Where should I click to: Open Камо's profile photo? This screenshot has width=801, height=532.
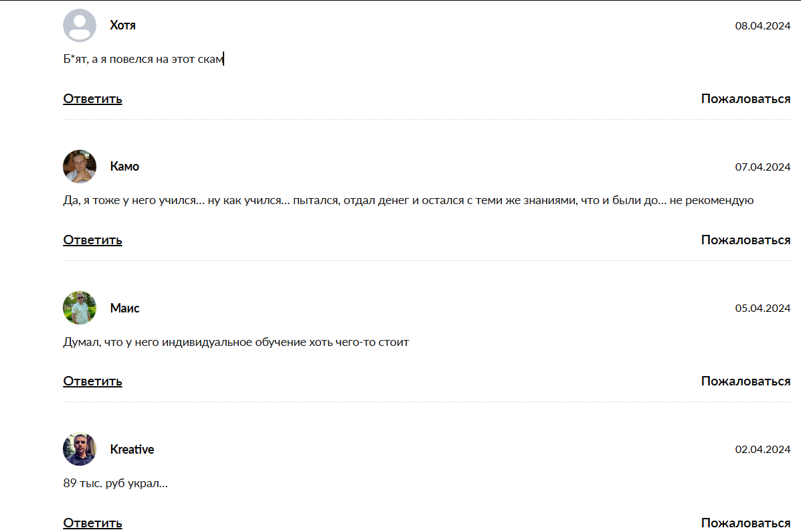pyautogui.click(x=80, y=167)
